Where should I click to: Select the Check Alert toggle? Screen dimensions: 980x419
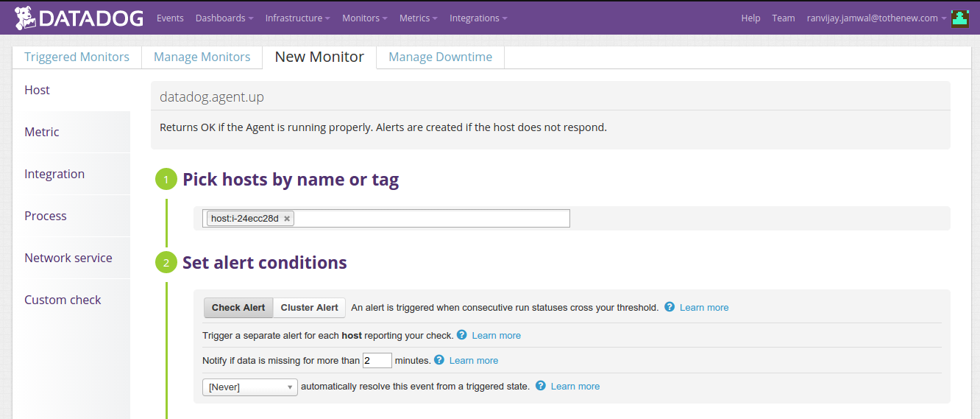[238, 308]
